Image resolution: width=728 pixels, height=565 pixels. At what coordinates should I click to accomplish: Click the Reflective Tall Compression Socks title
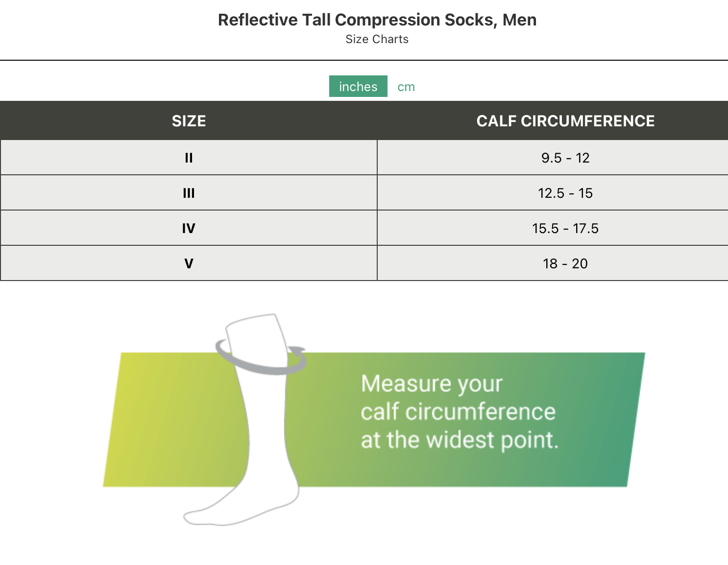377,20
